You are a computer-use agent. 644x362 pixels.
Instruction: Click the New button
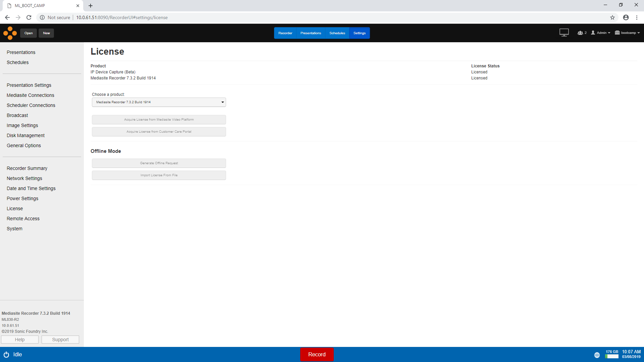pos(46,33)
